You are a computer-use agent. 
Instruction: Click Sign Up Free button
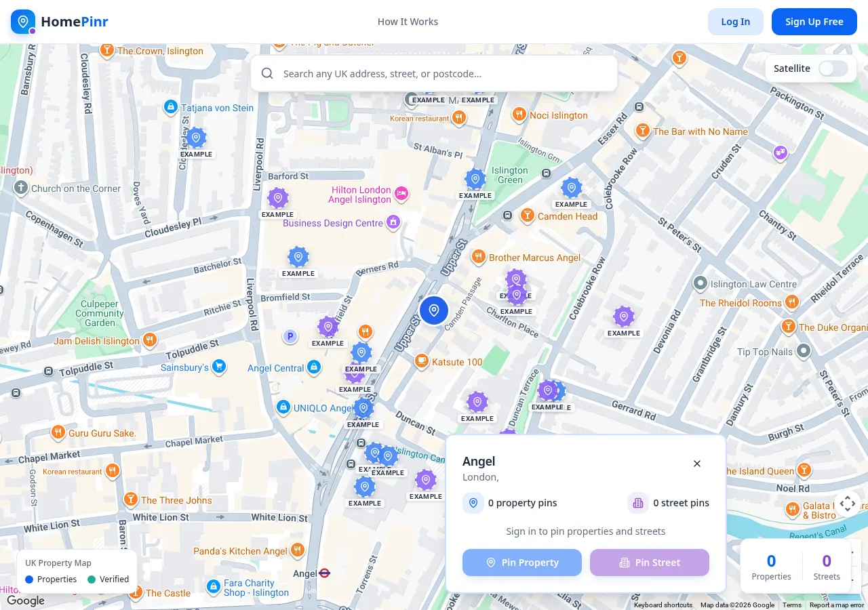tap(814, 22)
